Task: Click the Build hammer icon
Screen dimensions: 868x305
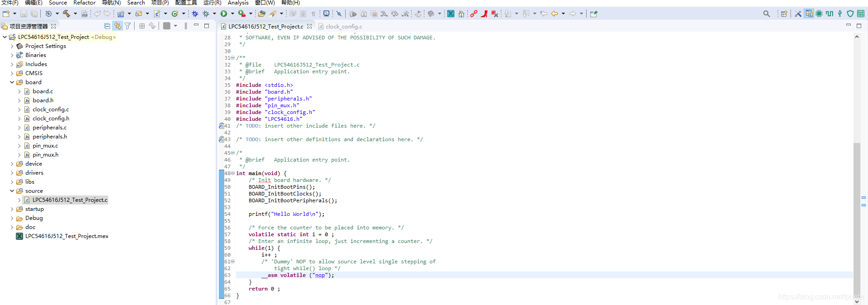Action: tap(66, 14)
